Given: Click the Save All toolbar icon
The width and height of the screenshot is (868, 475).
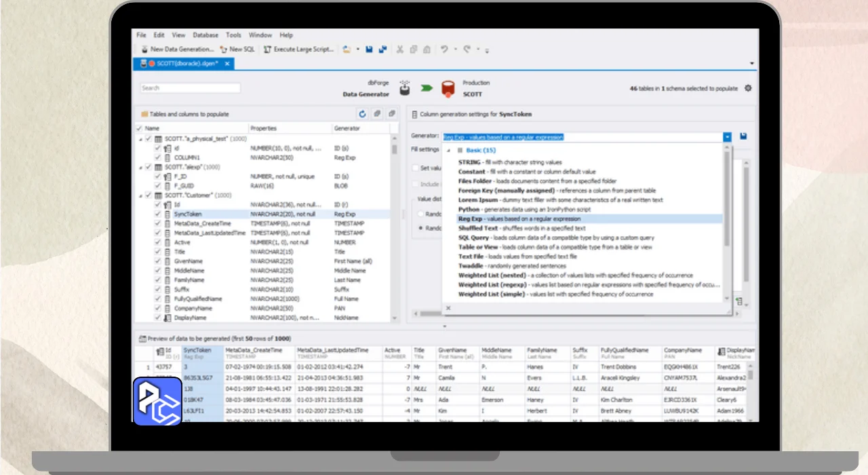Looking at the screenshot, I should point(383,50).
